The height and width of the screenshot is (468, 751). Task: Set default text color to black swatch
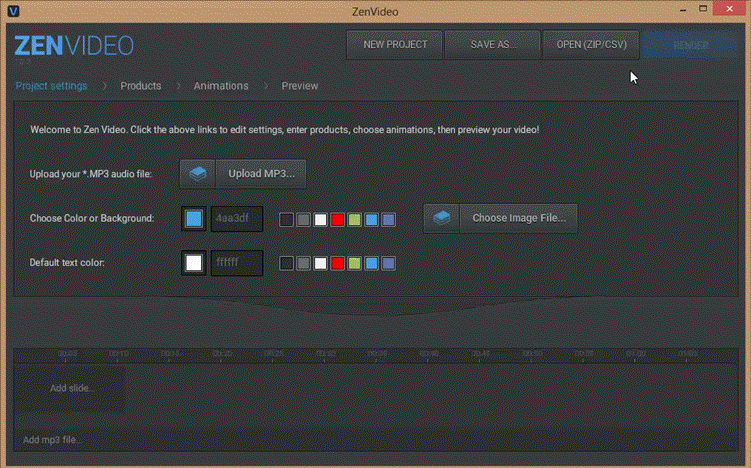tap(286, 263)
